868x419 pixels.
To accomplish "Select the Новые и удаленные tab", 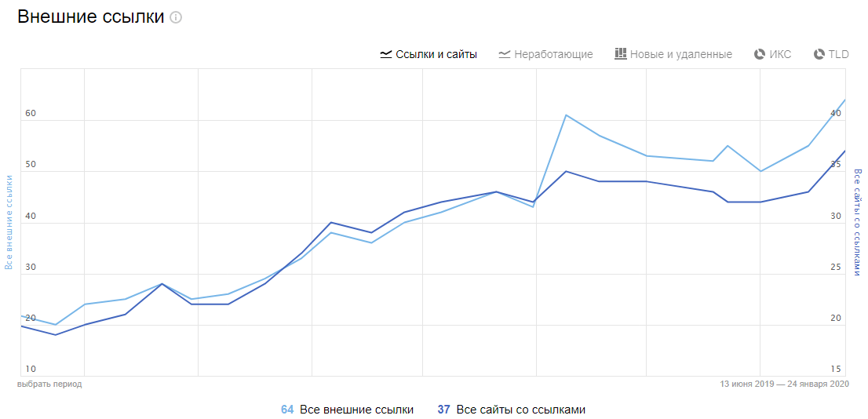I will [x=680, y=54].
